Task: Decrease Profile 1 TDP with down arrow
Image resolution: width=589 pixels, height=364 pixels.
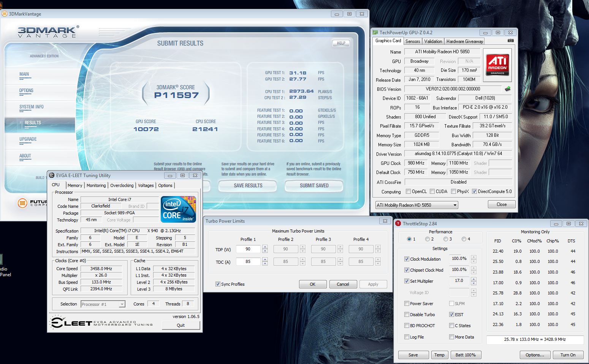Action: 265,251
